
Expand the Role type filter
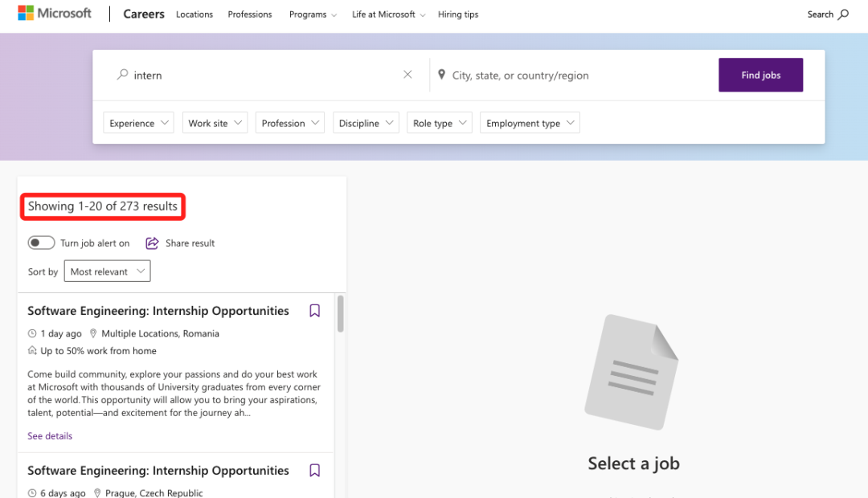click(440, 123)
